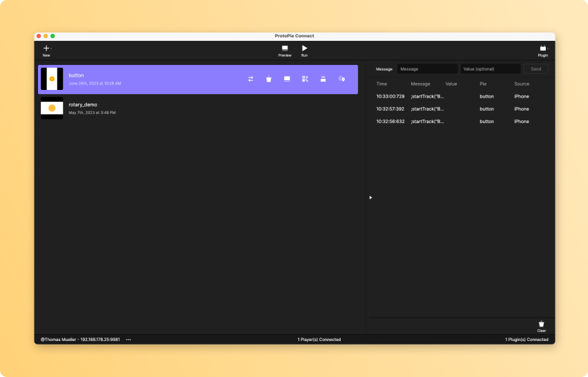This screenshot has width=588, height=377.
Task: Click the Value column header
Action: click(x=451, y=84)
